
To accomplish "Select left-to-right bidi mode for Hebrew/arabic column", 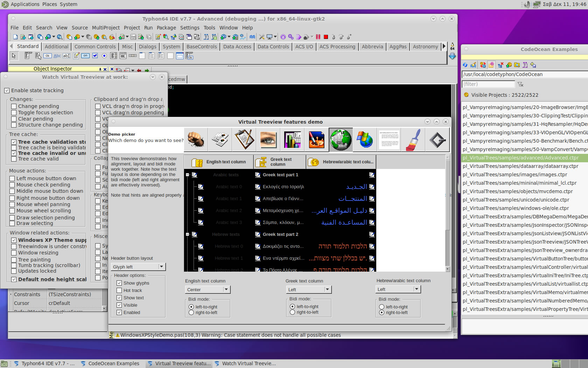I will tap(381, 307).
